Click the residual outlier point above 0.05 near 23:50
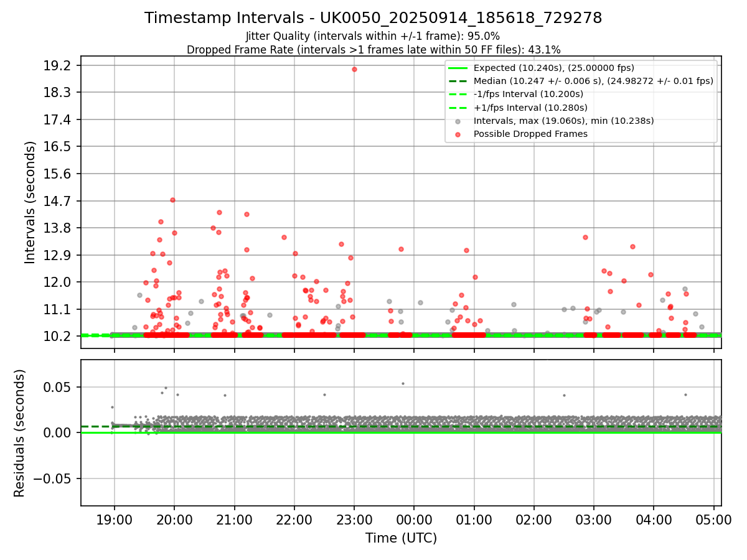747x560 pixels. click(403, 383)
